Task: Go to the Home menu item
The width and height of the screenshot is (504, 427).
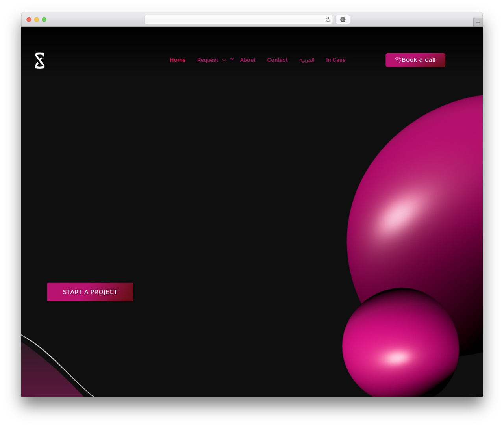Action: [x=178, y=60]
